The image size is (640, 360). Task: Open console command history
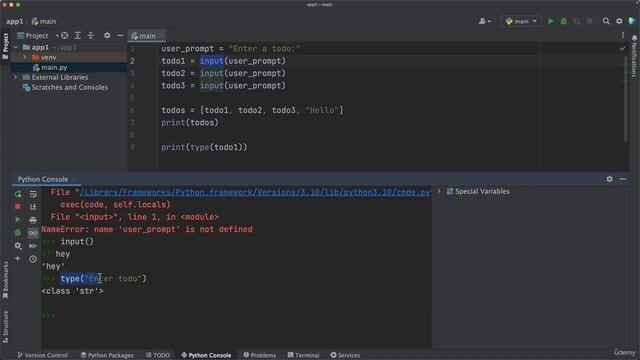[x=33, y=259]
